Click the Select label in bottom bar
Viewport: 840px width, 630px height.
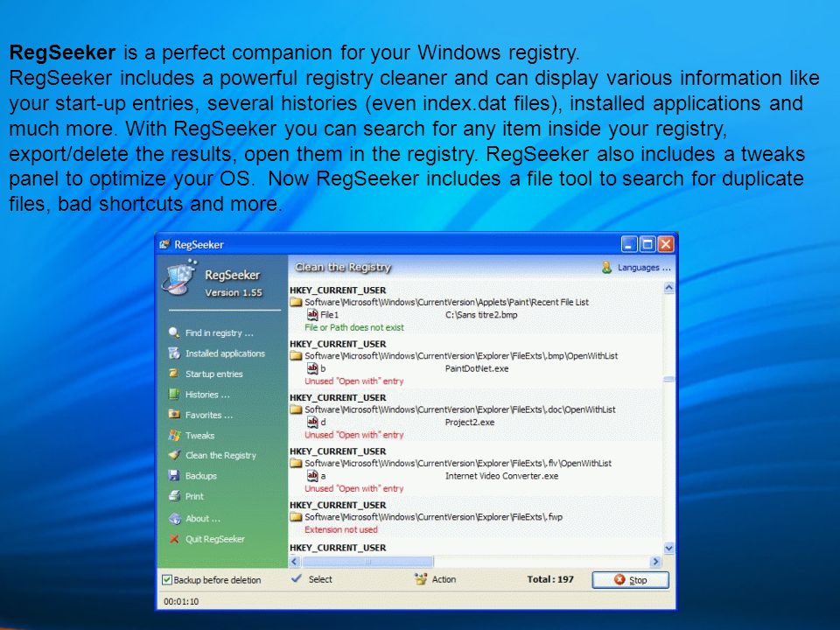320,579
